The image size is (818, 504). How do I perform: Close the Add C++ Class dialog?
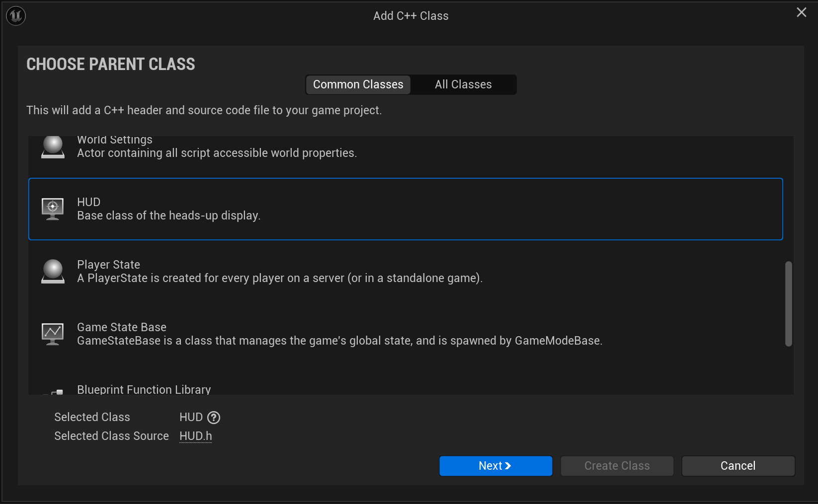801,12
